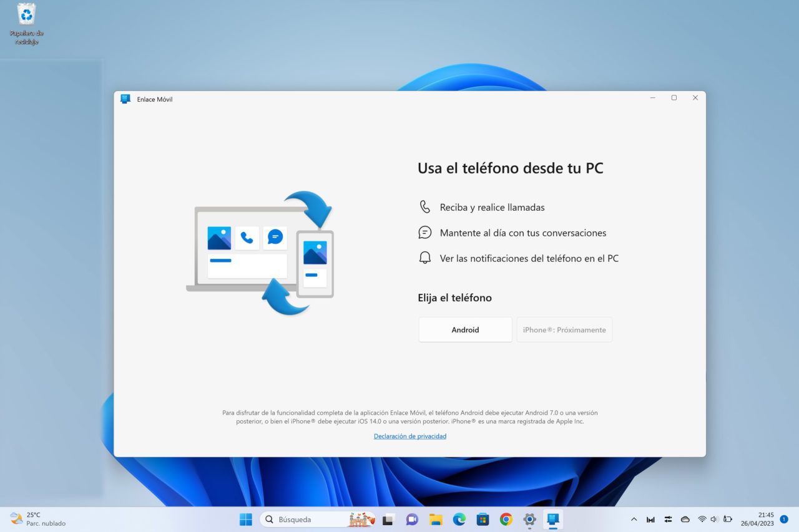Open Microsoft Store from the taskbar
Viewport: 799px width, 532px height.
point(483,519)
